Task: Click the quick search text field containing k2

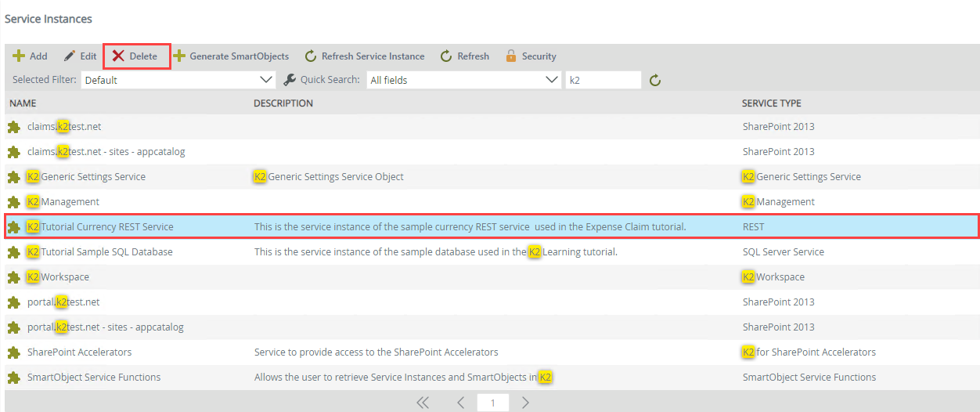Action: (603, 80)
